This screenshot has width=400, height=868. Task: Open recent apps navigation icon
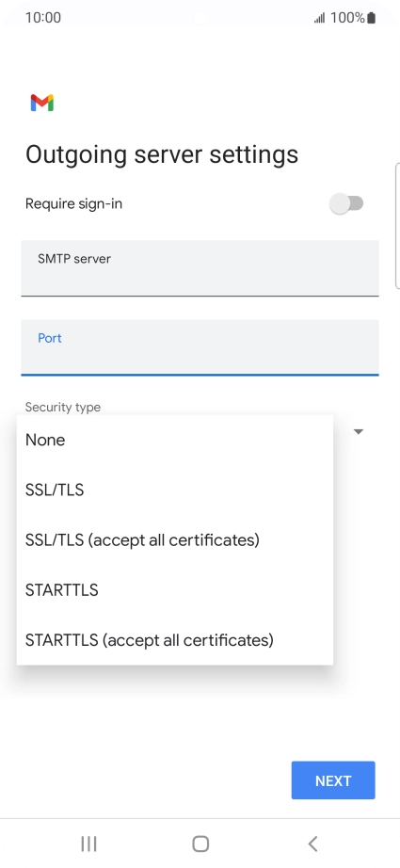tap(88, 844)
